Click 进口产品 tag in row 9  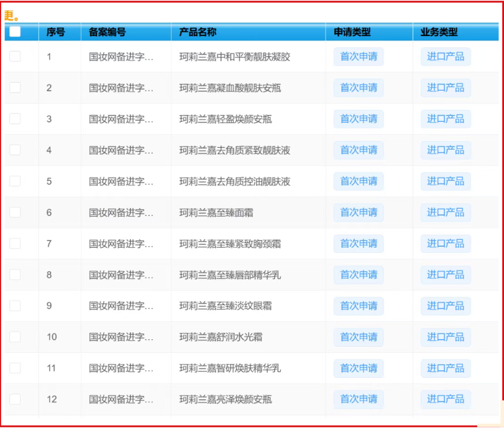(446, 306)
